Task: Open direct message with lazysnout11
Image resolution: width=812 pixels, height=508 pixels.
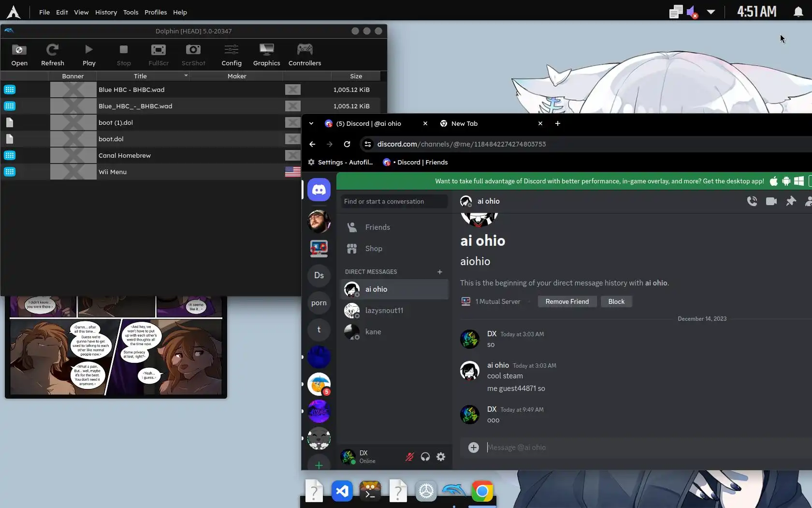Action: coord(394,311)
